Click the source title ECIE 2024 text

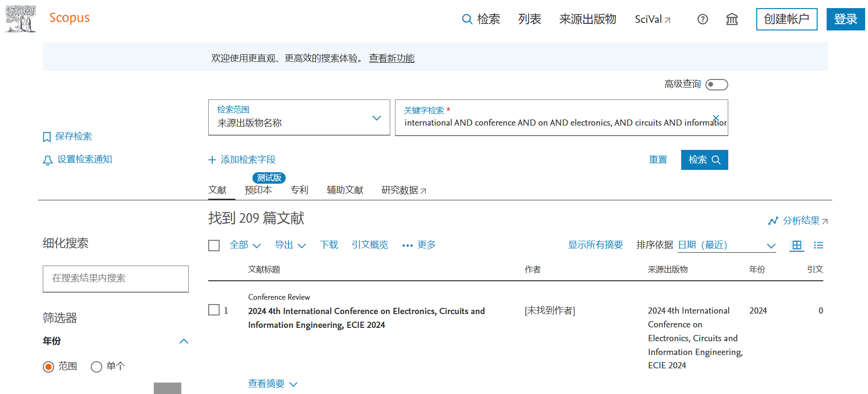[695, 338]
